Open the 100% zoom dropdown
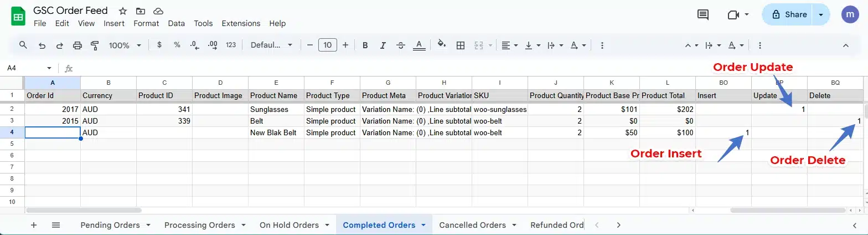The height and width of the screenshot is (235, 868). point(125,45)
